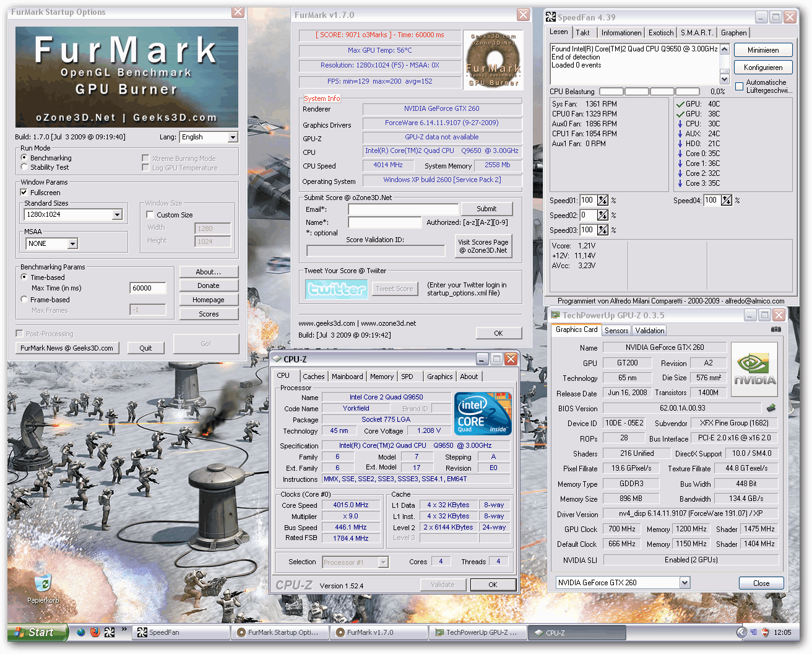Switch to FurMark Startup Options taskbar button
This screenshot has width=812, height=654.
click(x=279, y=632)
